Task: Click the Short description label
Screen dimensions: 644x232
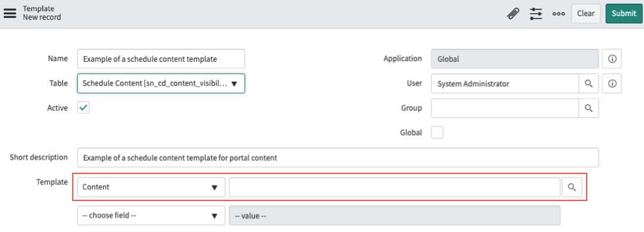Action: (x=39, y=157)
